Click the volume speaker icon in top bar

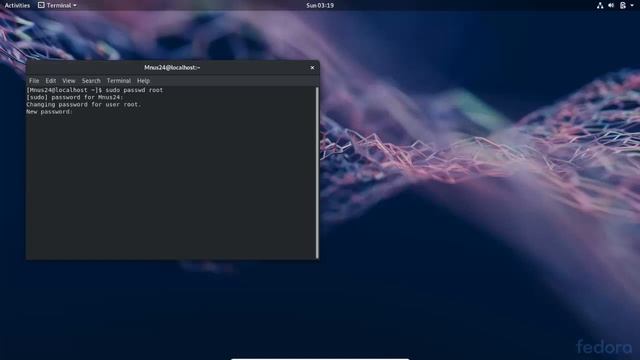coord(611,5)
